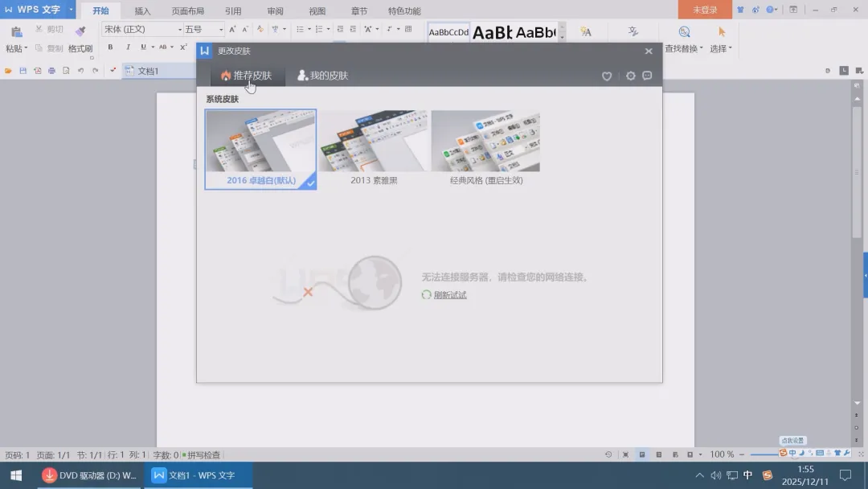Toggle italic formatting
This screenshot has height=489, width=868.
(128, 47)
